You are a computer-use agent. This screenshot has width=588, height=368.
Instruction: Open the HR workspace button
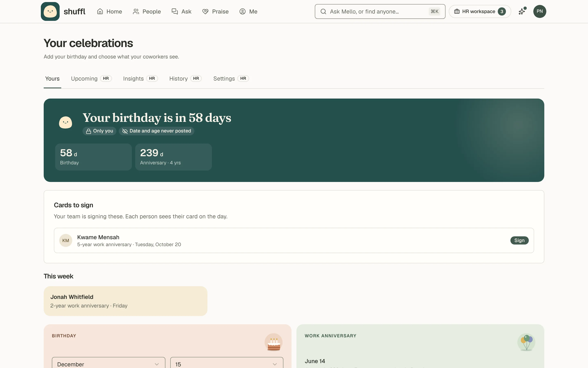tap(480, 11)
